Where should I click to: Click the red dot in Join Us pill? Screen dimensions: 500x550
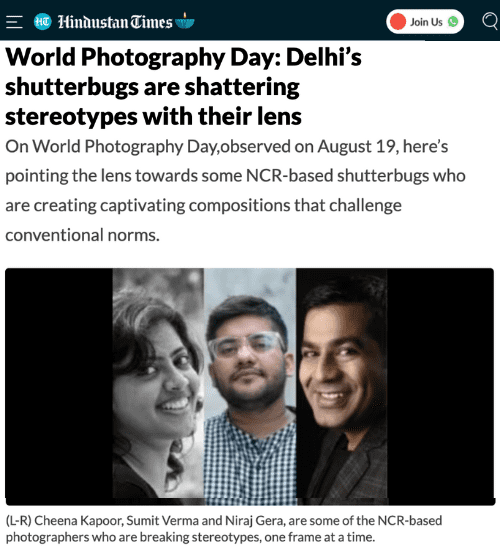398,22
